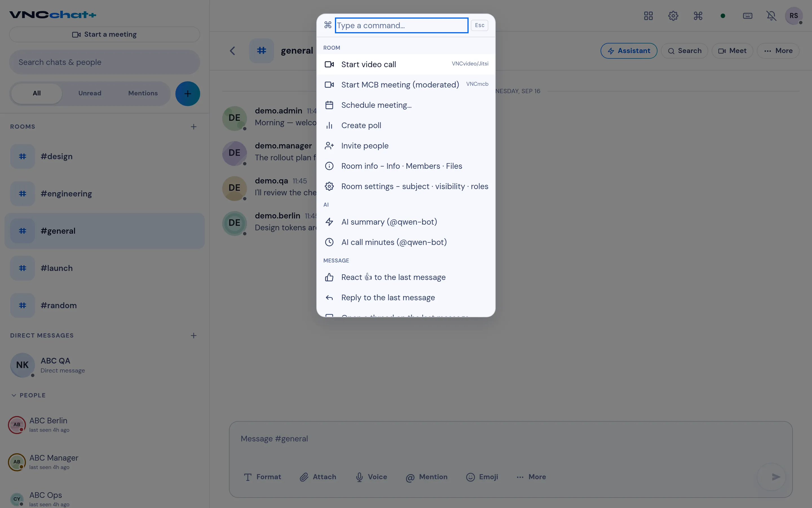The image size is (812, 508).
Task: Select Schedule meeting… command
Action: click(x=406, y=105)
